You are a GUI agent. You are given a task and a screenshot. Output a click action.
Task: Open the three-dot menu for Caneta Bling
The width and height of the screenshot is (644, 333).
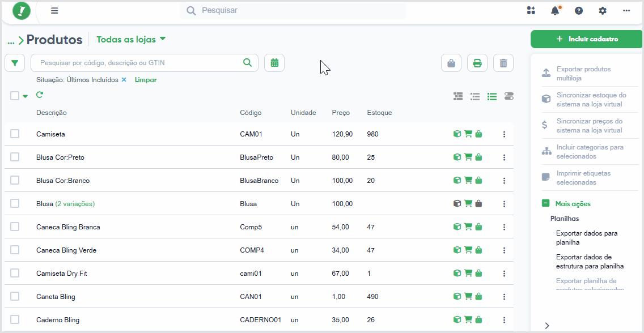click(x=505, y=297)
